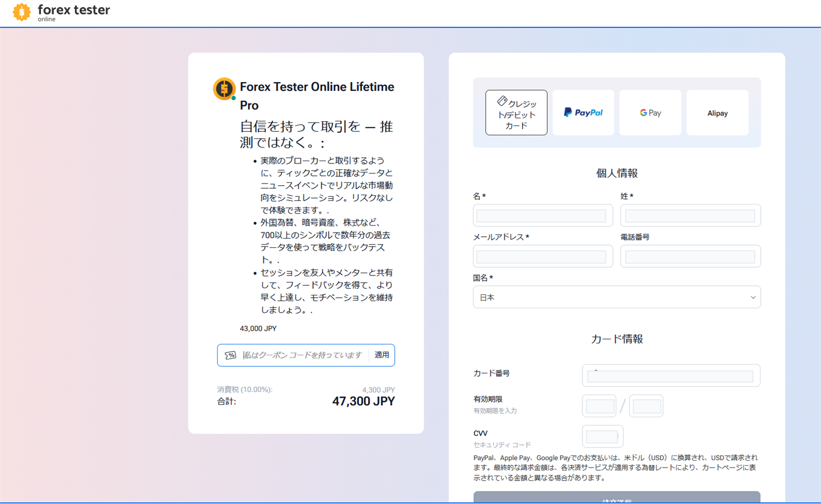This screenshot has height=504, width=821.
Task: Select the credit/debit card payment tab
Action: (x=517, y=113)
